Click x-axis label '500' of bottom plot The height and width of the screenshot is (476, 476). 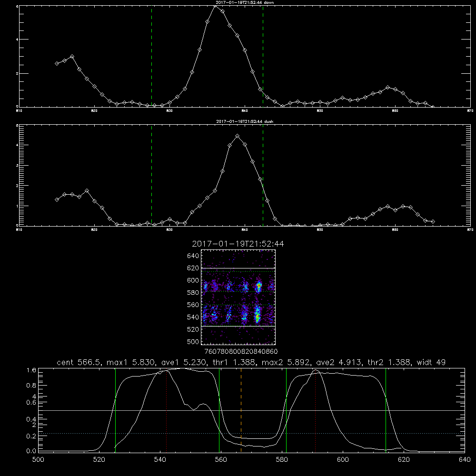38,460
